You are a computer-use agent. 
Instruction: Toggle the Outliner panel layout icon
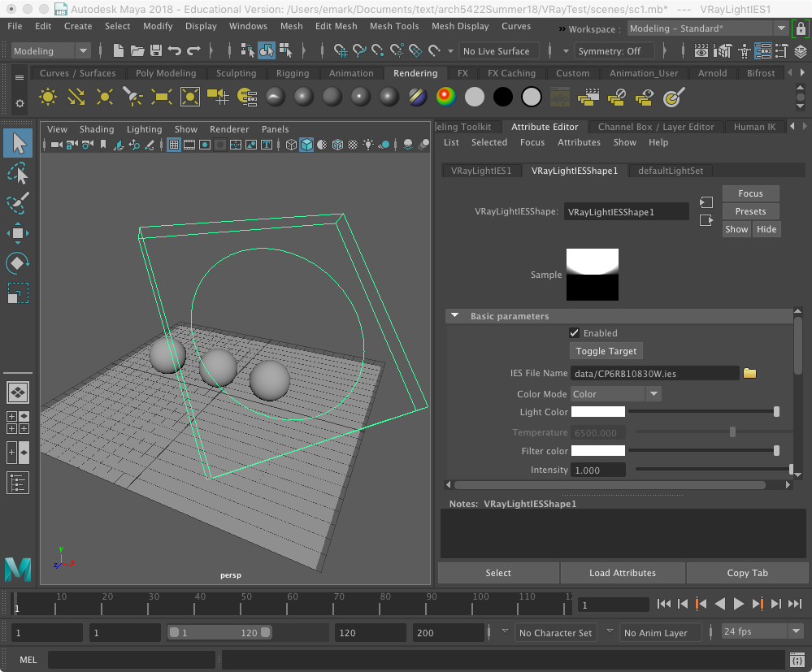coord(18,483)
